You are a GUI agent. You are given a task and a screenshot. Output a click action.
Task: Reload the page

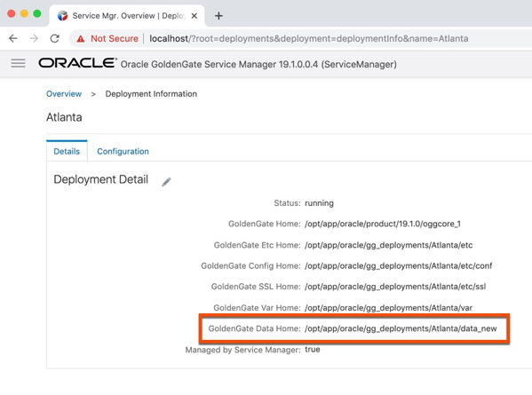coord(55,38)
